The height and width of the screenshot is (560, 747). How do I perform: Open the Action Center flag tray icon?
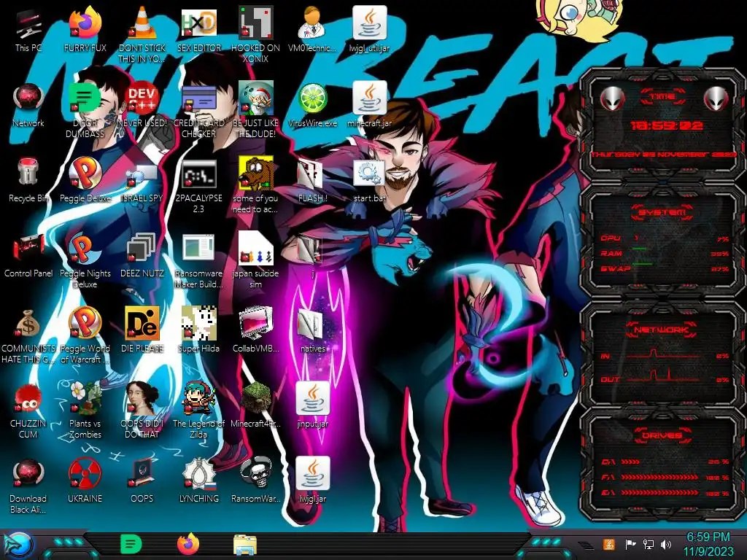click(630, 544)
